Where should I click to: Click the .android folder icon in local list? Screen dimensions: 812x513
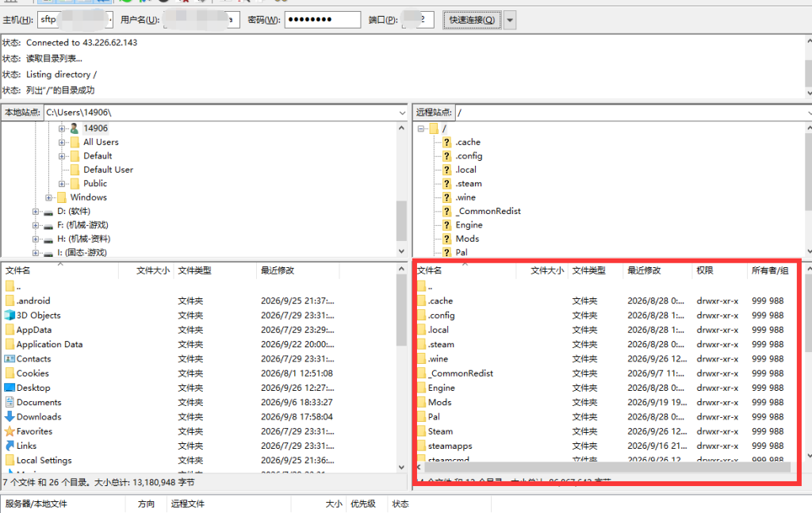pos(10,301)
